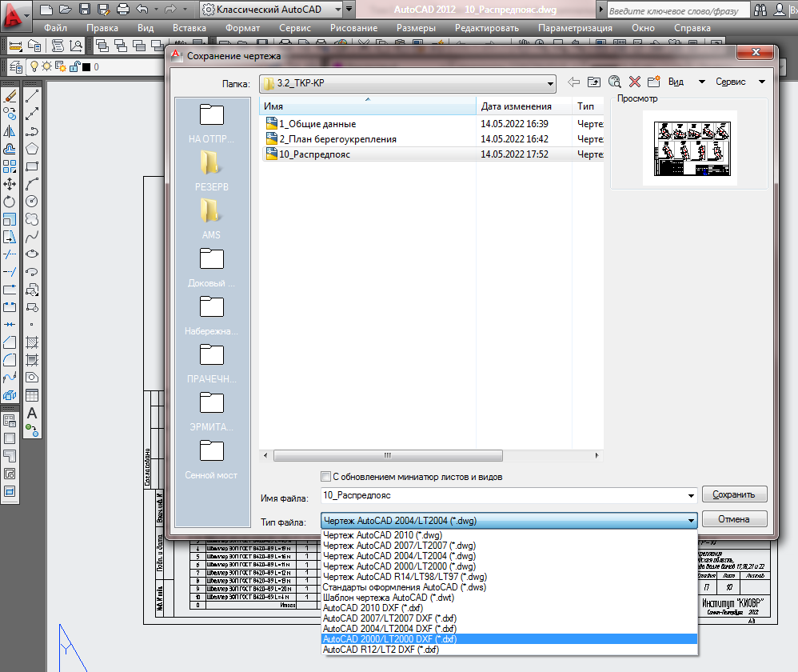Create a new folder in save dialog
Image resolution: width=798 pixels, height=672 pixels.
coord(654,82)
